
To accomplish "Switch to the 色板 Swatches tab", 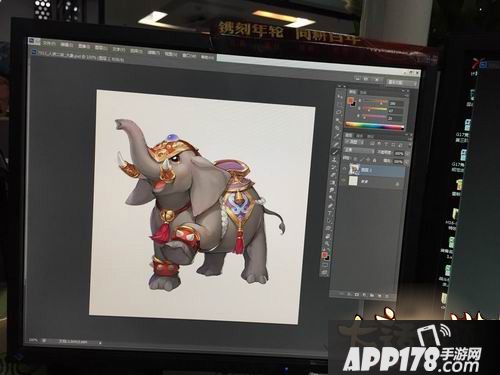I will 363,93.
